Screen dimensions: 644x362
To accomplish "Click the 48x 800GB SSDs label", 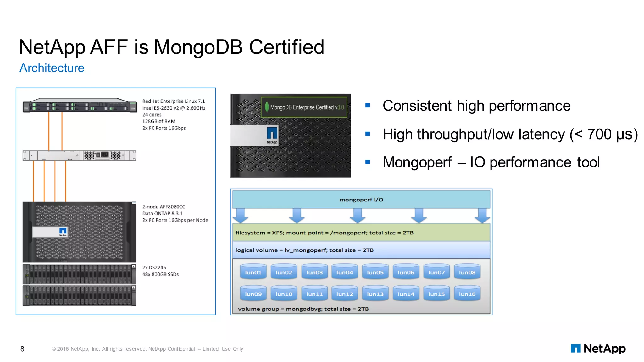I will [160, 274].
